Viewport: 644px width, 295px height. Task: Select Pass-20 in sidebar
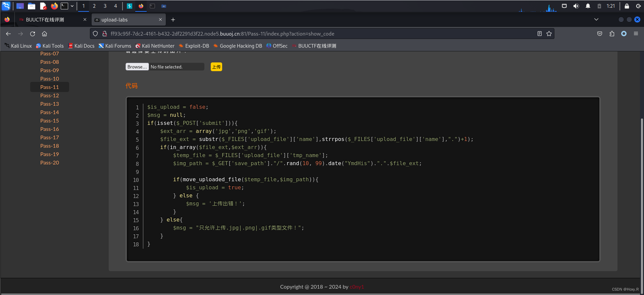pyautogui.click(x=50, y=162)
